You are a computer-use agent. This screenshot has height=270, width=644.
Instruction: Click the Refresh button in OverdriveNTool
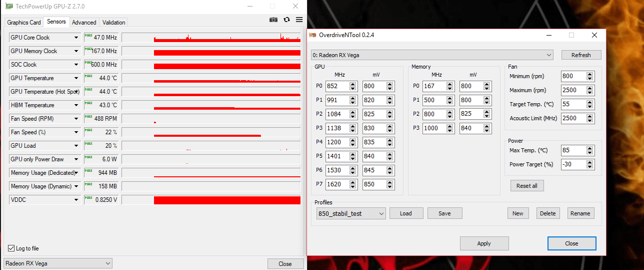[x=581, y=55]
